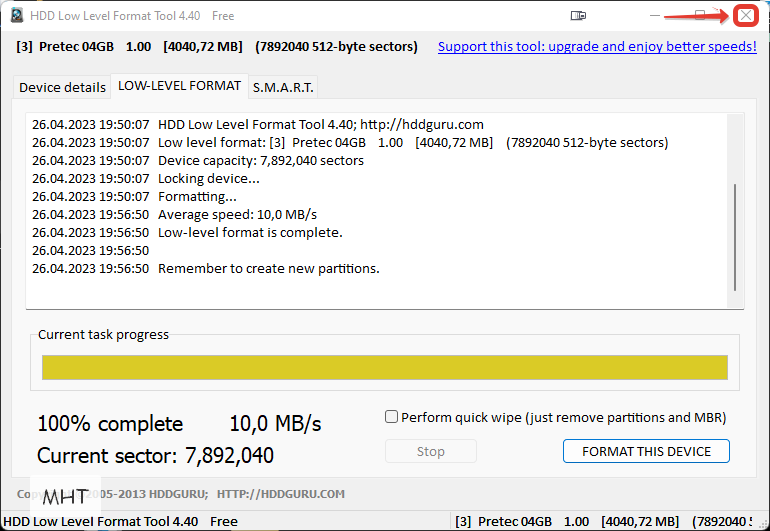The height and width of the screenshot is (531, 770).
Task: Click the 'Low-level format is complete.' log line
Action: pos(250,232)
